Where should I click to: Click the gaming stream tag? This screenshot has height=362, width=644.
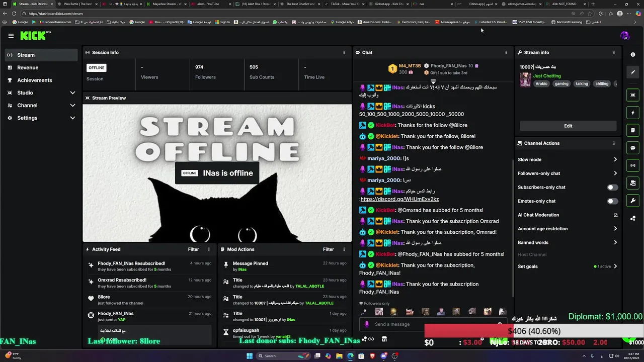tap(561, 84)
